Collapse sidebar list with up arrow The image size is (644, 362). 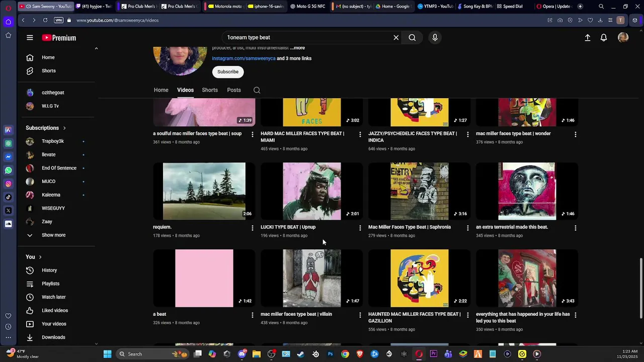pos(96,49)
